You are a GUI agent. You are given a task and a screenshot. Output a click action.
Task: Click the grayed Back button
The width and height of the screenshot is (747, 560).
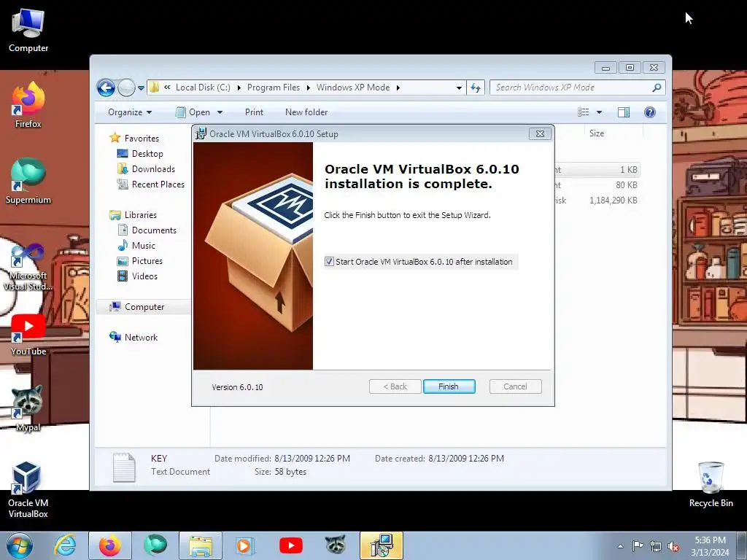point(395,386)
